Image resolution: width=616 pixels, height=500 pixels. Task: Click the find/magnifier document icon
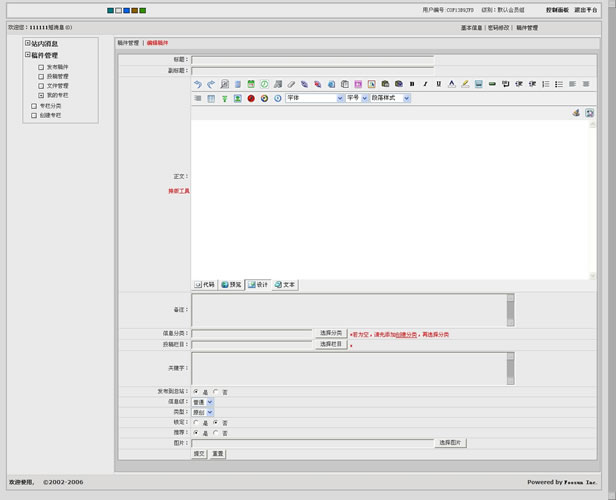point(224,84)
